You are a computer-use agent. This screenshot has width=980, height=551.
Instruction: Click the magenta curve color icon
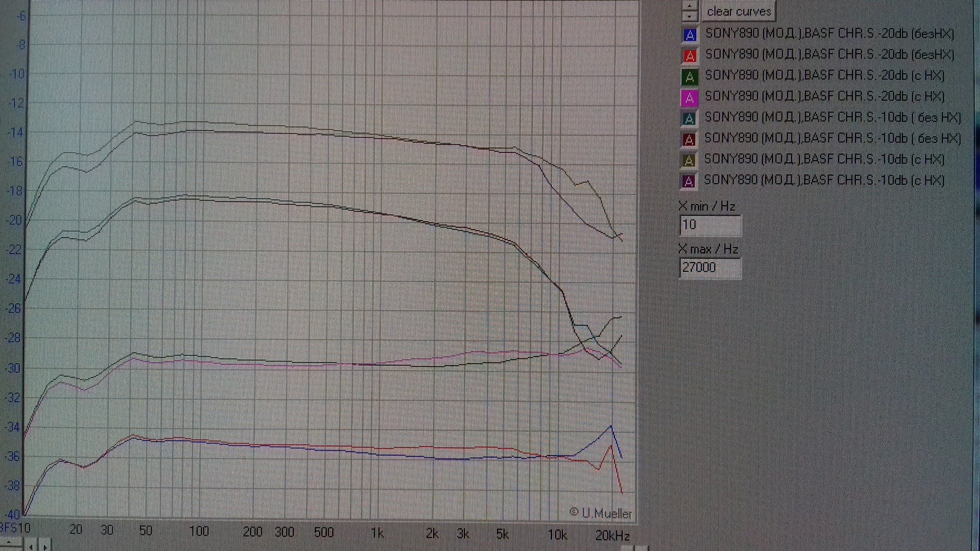[690, 98]
